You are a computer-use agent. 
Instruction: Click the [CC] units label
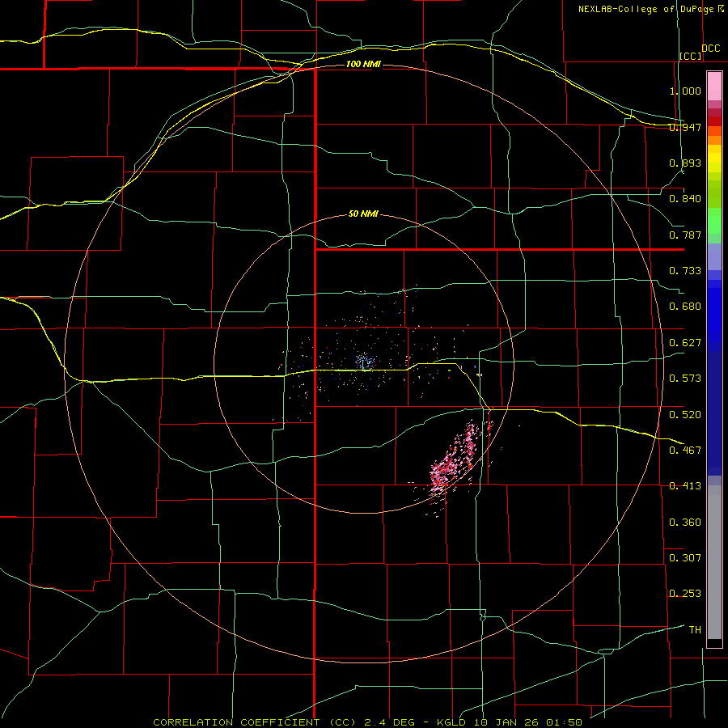point(691,56)
